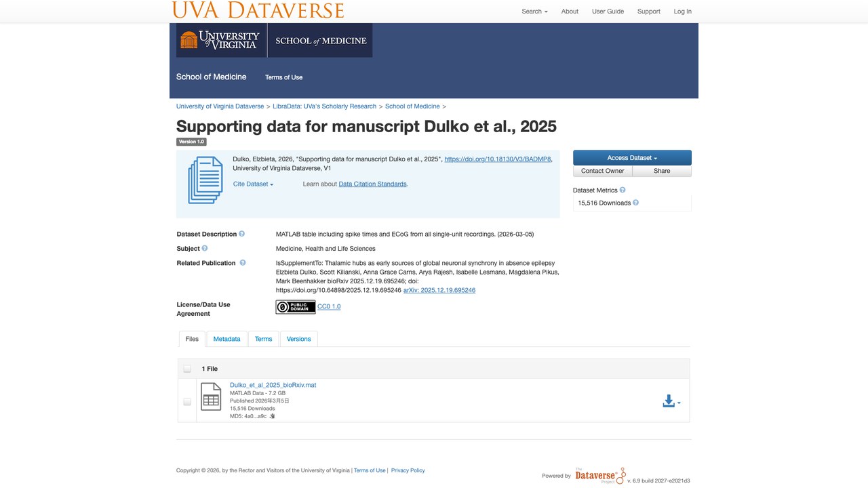Image resolution: width=868 pixels, height=488 pixels.
Task: Click the Share button
Action: coord(662,171)
